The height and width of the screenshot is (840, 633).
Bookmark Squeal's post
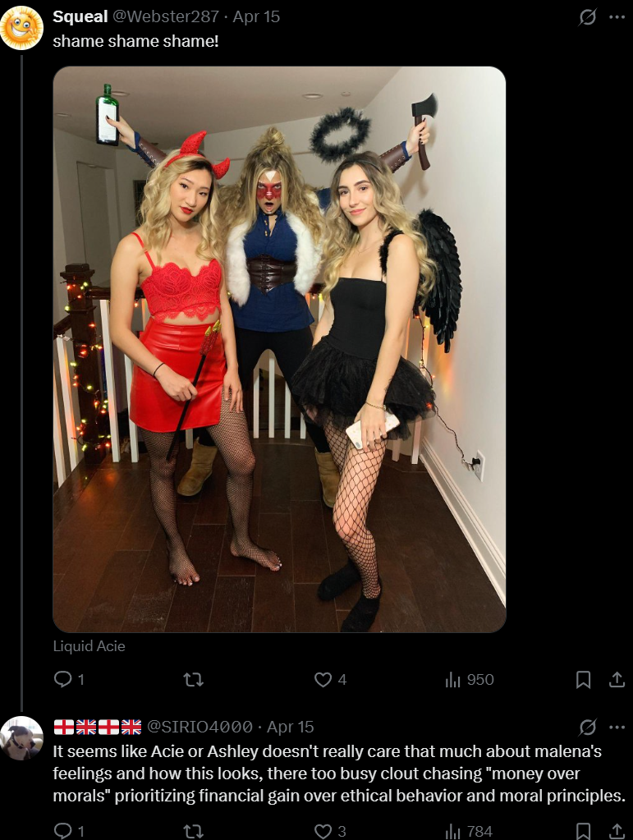coord(583,679)
